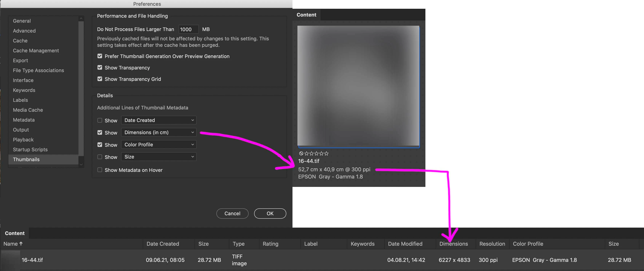This screenshot has height=271, width=644.
Task: Click the first rating star of 16-44.tif
Action: pyautogui.click(x=307, y=153)
